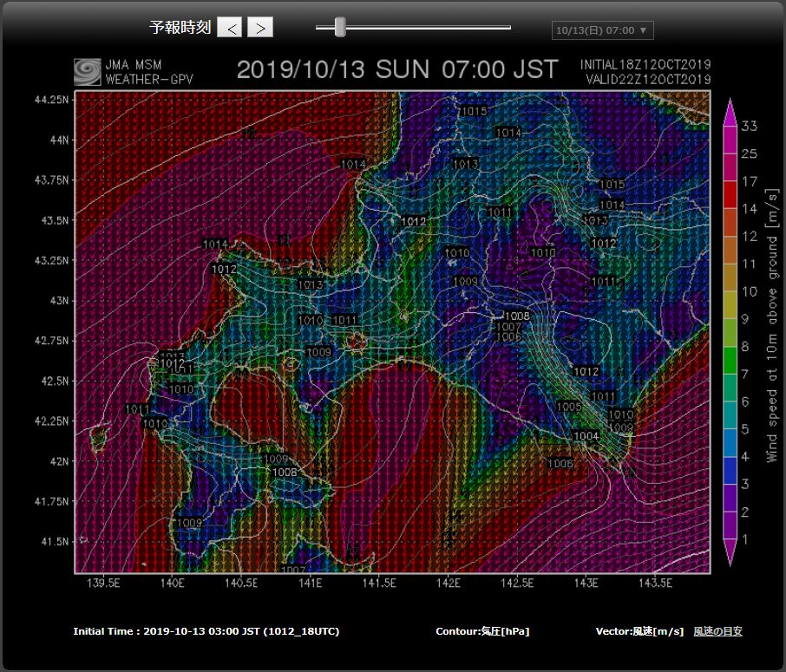Click the Contour:気圧[hPa] caption
This screenshot has height=672, width=786.
tap(482, 631)
